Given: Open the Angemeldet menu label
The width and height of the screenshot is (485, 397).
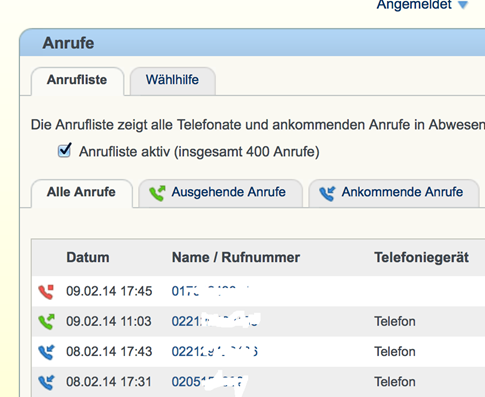Looking at the screenshot, I should (414, 5).
